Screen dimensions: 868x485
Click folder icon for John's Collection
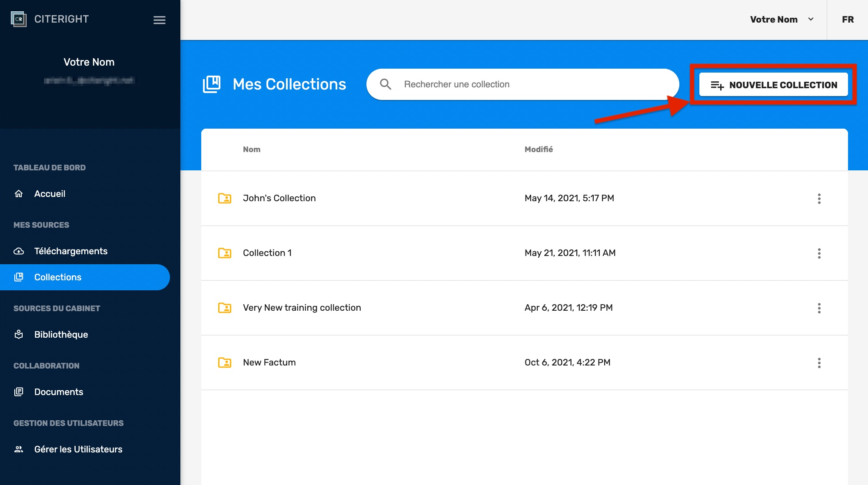(x=225, y=198)
